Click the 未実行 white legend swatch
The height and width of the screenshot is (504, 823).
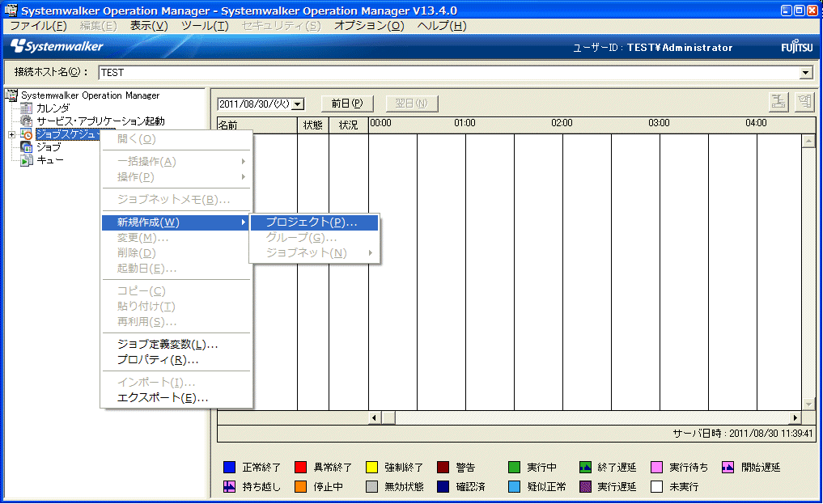[656, 487]
